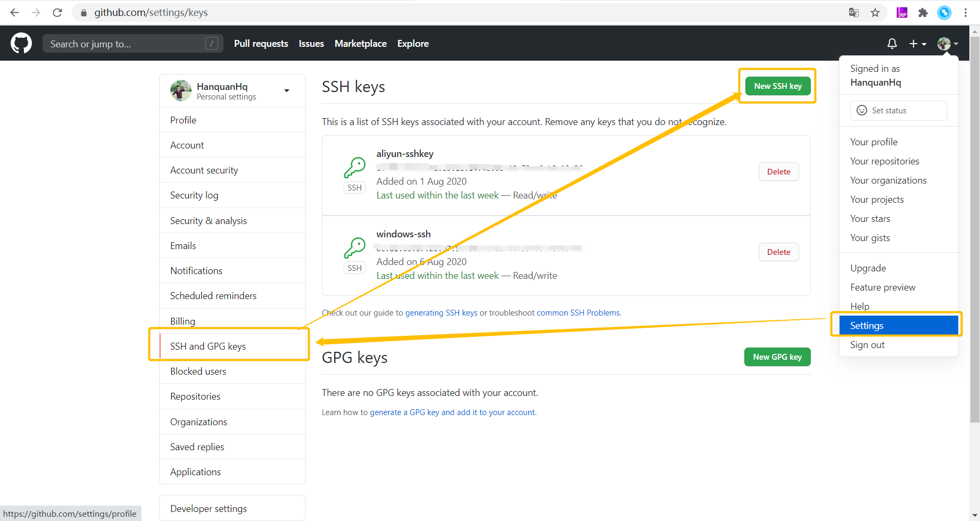
Task: Click the GitHub Octocat home icon
Action: [x=21, y=43]
